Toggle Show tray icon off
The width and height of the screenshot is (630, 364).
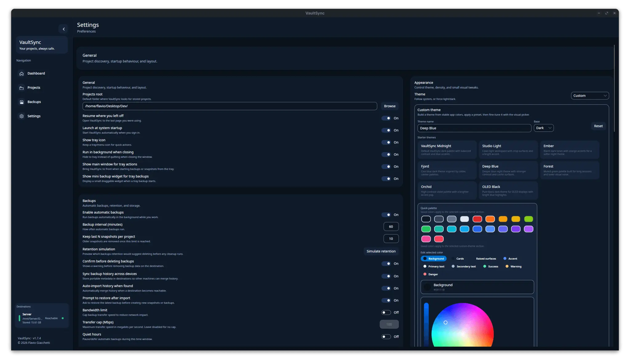[x=386, y=142]
